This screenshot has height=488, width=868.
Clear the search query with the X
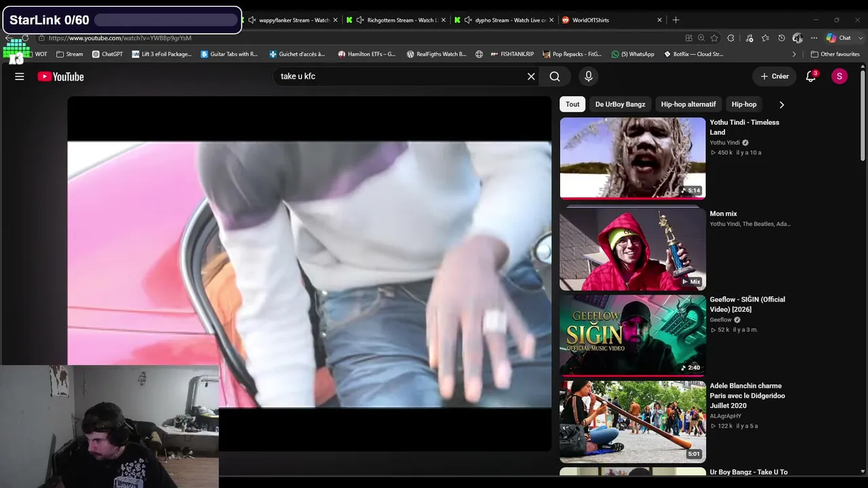point(531,77)
